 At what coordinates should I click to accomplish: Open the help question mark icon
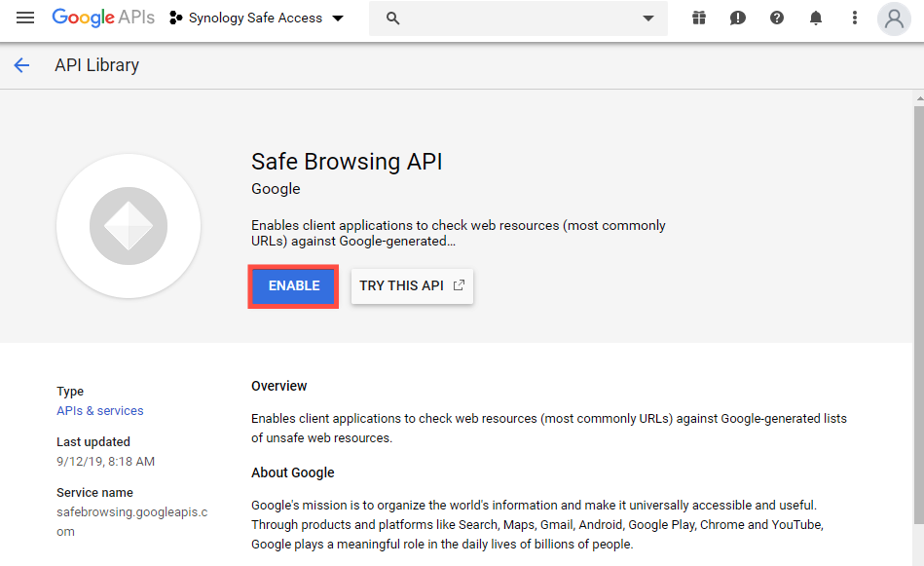point(777,18)
